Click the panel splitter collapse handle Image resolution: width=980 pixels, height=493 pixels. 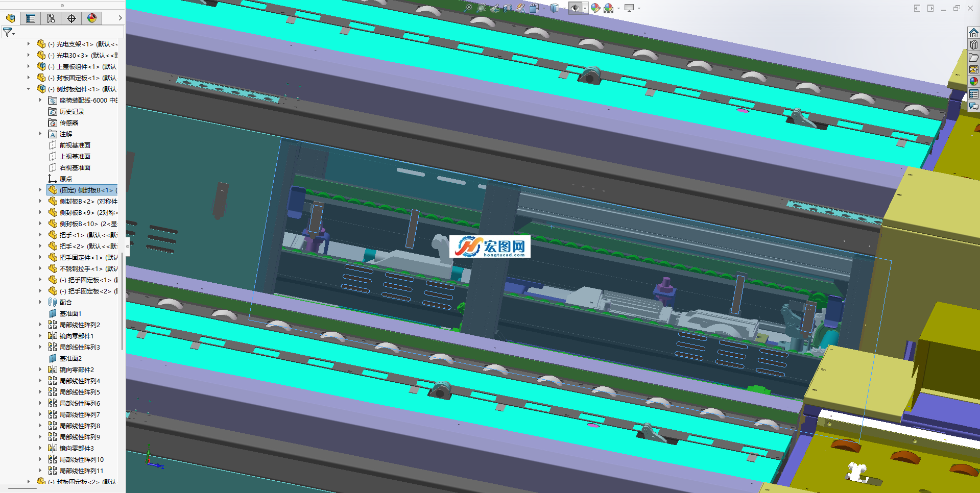[127, 246]
